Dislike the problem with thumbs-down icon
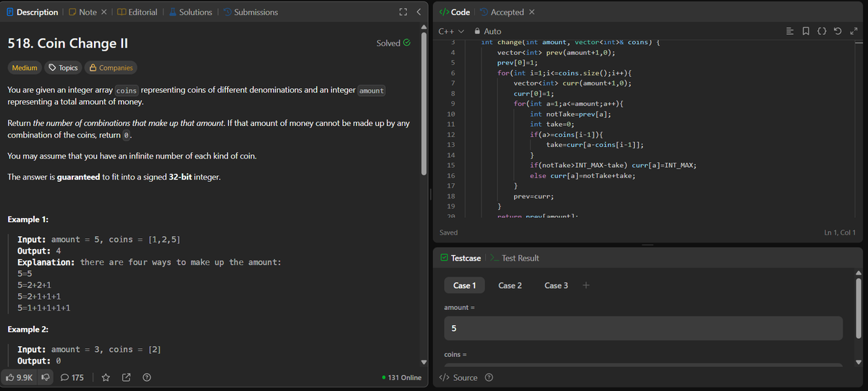This screenshot has width=868, height=391. (x=46, y=378)
